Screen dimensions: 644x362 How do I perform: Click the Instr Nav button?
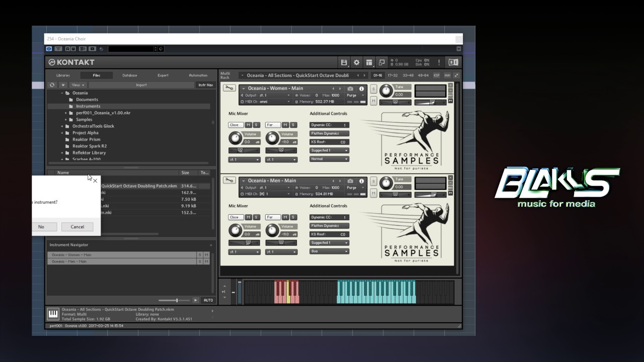point(205,85)
